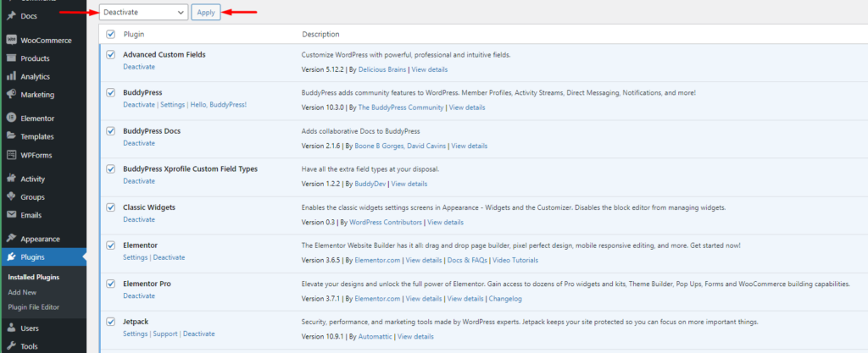Click the Products box icon in sidebar
Image resolution: width=868 pixels, height=353 pixels.
pos(11,58)
